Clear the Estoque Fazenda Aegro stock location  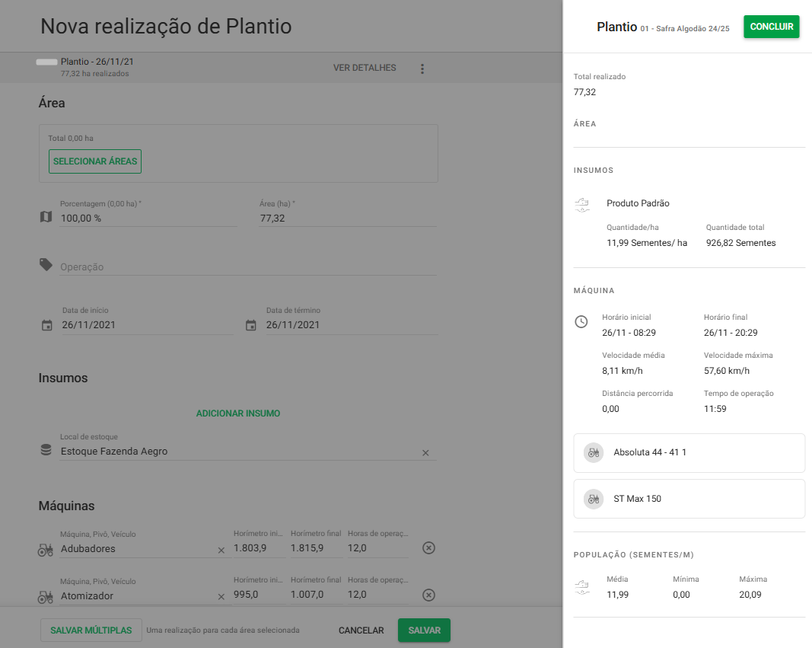tap(425, 452)
